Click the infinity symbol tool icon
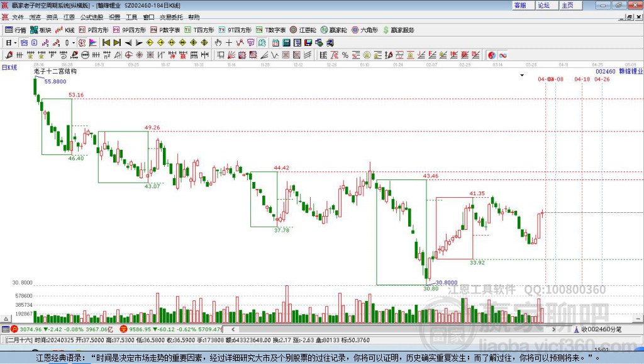The image size is (644, 364). [502, 55]
